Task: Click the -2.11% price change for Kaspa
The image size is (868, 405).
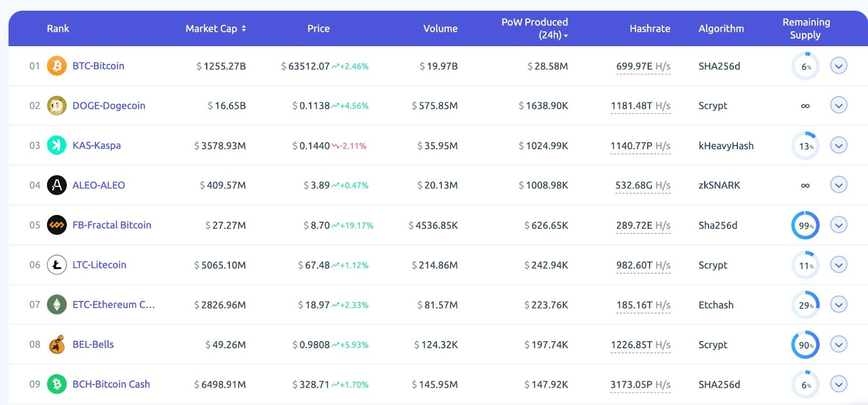Action: 349,146
